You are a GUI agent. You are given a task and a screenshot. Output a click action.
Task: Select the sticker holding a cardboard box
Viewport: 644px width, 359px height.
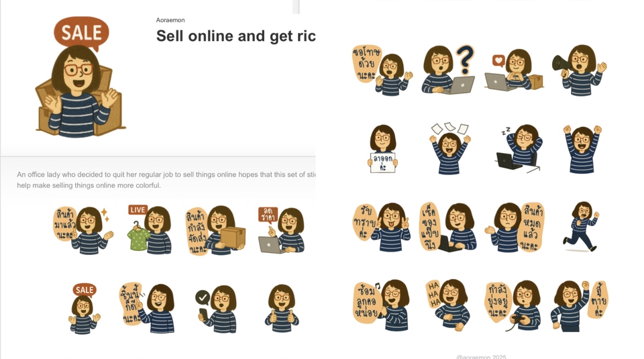click(x=215, y=230)
